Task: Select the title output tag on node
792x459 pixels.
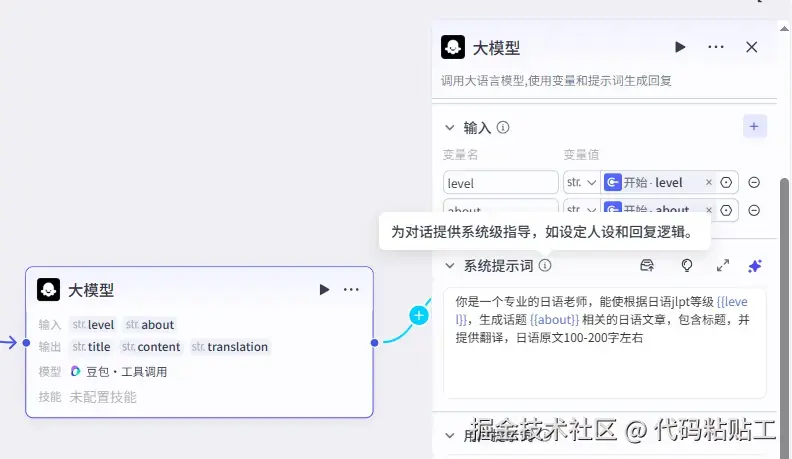Action: point(91,347)
